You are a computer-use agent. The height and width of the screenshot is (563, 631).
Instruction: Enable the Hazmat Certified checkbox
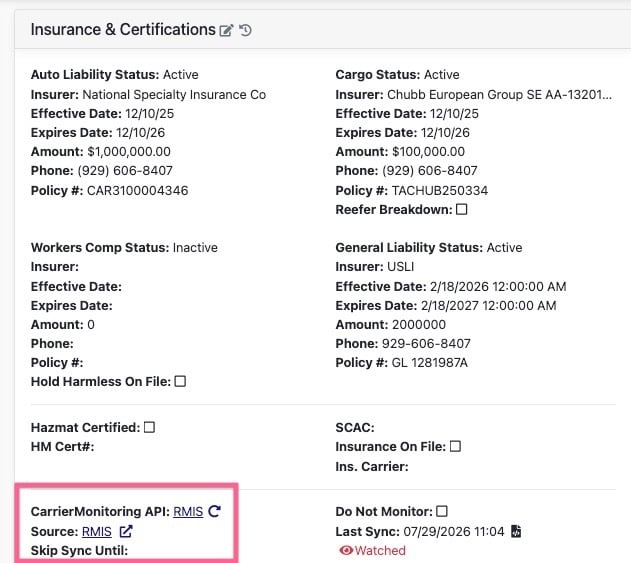pyautogui.click(x=149, y=427)
